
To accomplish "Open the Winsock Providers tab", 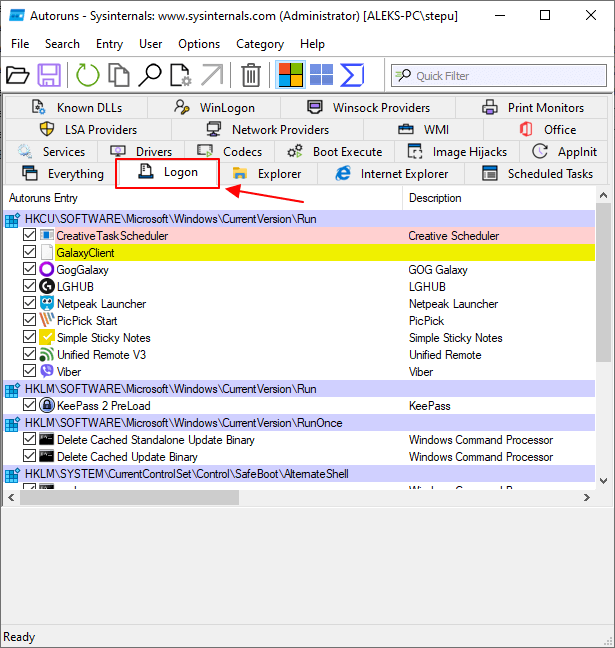I will (368, 107).
